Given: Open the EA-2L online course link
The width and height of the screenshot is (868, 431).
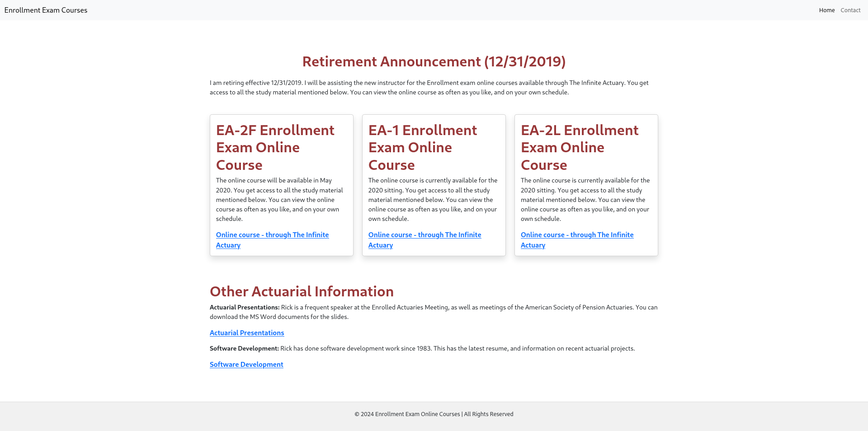Looking at the screenshot, I should pyautogui.click(x=577, y=240).
